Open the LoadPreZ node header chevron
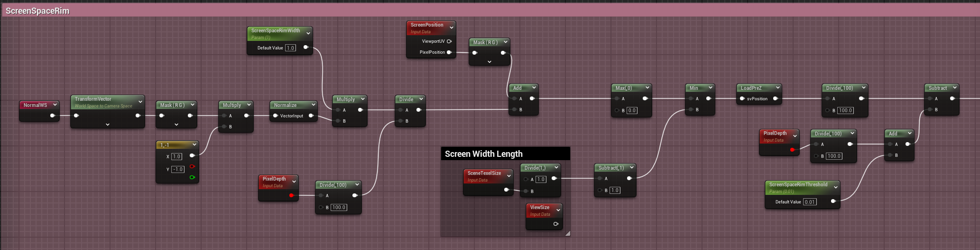 pyautogui.click(x=777, y=88)
